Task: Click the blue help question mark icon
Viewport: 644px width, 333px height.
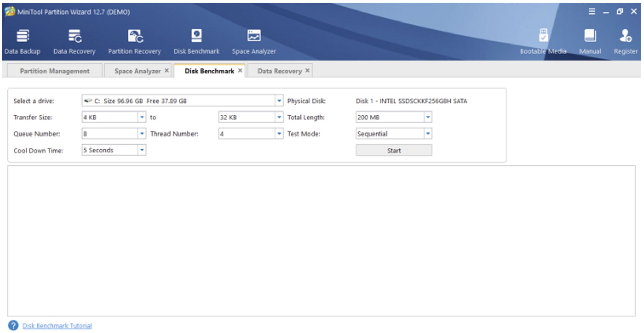Action: pos(13,326)
